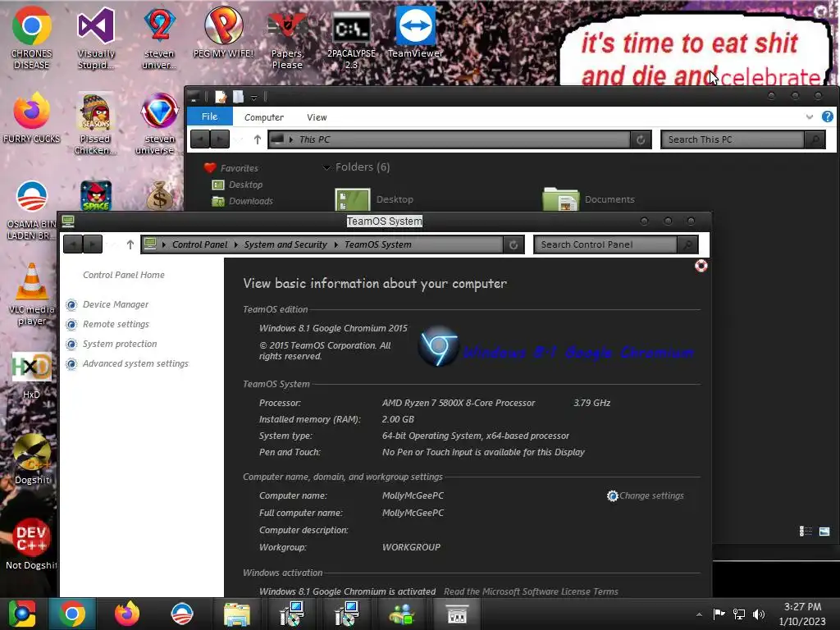Open the HxD hex editor icon

tap(32, 375)
